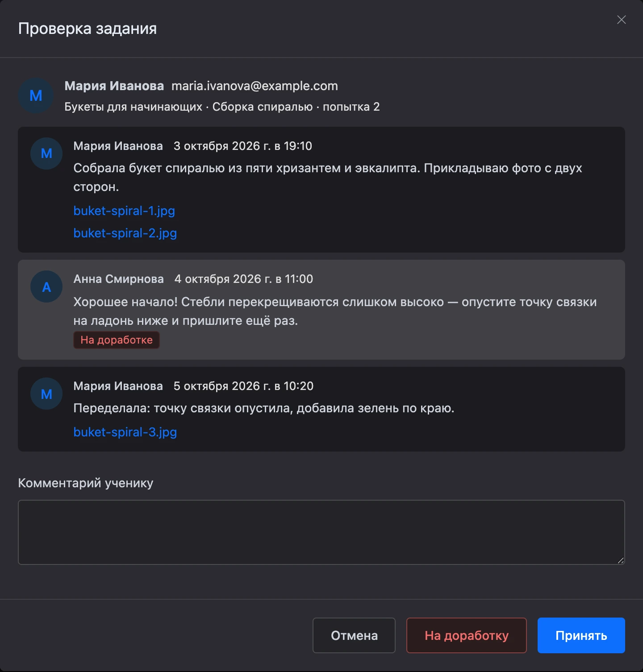Click the timestamp 3 октября 2026 г. в 19:10
This screenshot has width=643, height=672.
[243, 146]
